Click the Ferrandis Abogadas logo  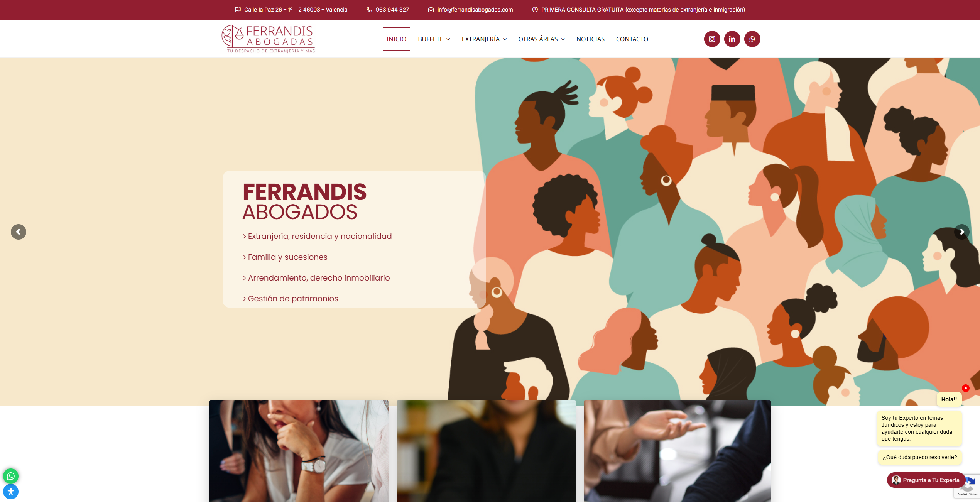pos(268,39)
